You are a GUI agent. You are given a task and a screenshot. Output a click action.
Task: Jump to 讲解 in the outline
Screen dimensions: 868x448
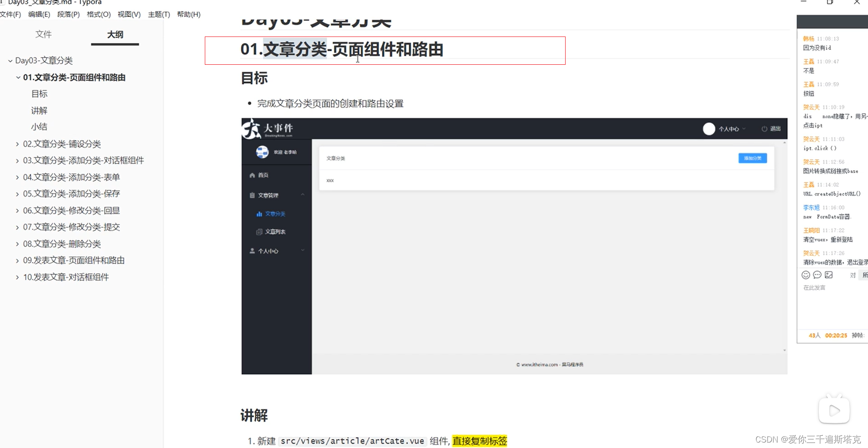coord(39,110)
